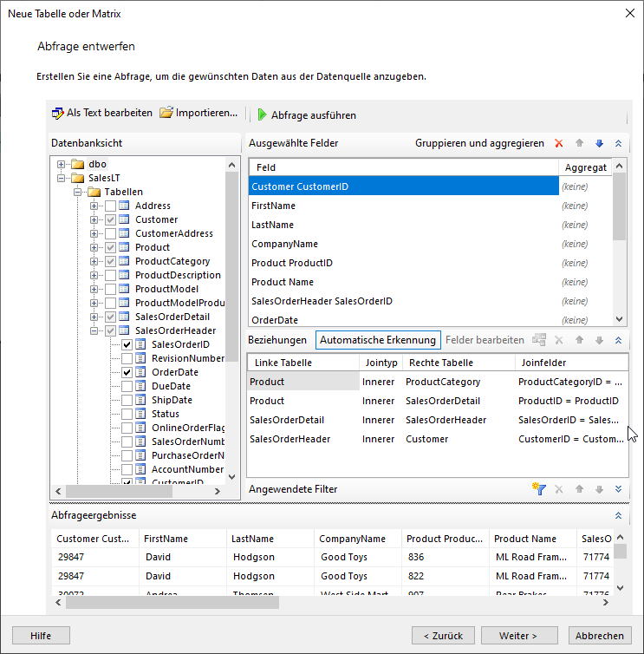The image size is (644, 654).
Task: Select Gruppieren und aggregieren
Action: [479, 143]
